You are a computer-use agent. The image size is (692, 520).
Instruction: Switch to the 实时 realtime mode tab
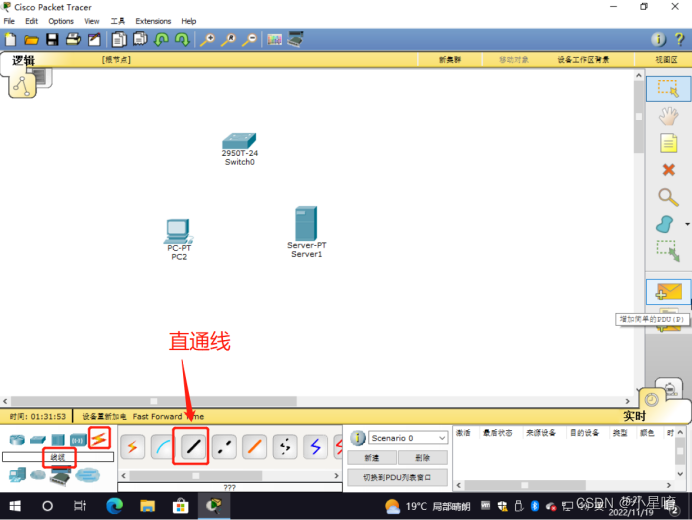[634, 415]
